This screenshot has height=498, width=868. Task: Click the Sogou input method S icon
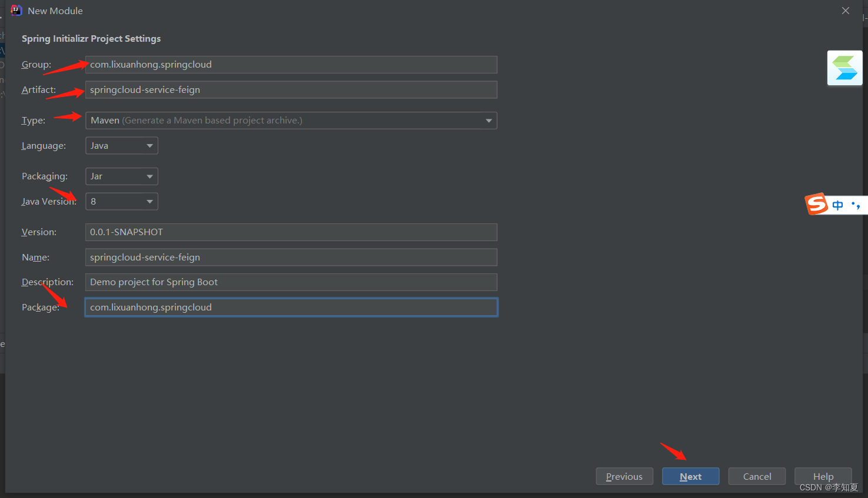(816, 204)
